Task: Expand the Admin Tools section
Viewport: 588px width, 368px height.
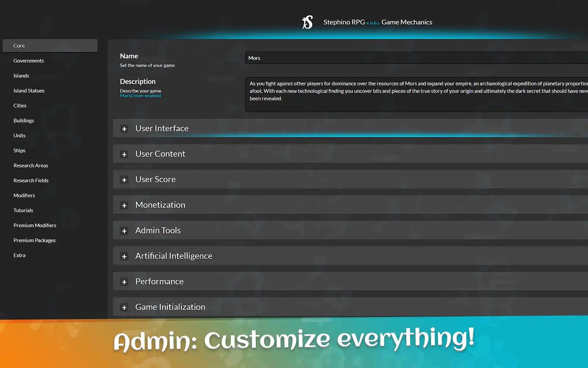Action: tap(124, 231)
